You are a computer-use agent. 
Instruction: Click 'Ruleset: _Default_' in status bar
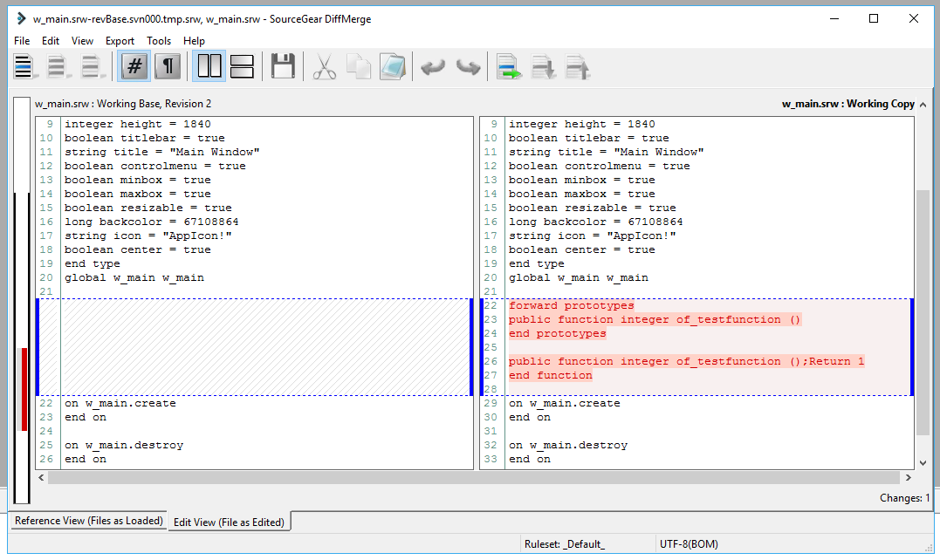click(x=564, y=543)
